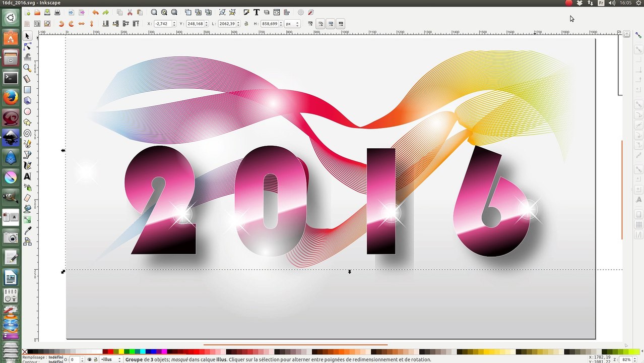Click the Print icon
This screenshot has height=363, width=644.
(57, 12)
